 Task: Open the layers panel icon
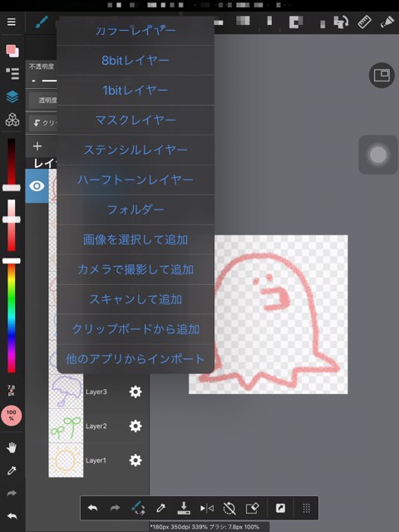12,96
